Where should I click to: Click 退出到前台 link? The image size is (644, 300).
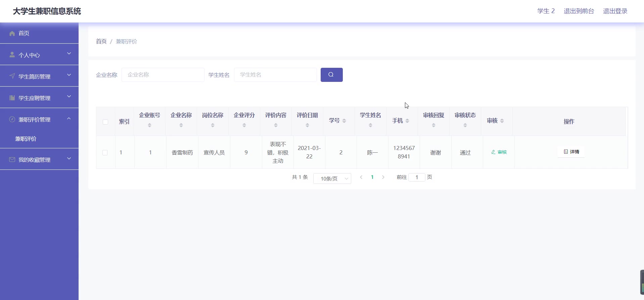[579, 11]
